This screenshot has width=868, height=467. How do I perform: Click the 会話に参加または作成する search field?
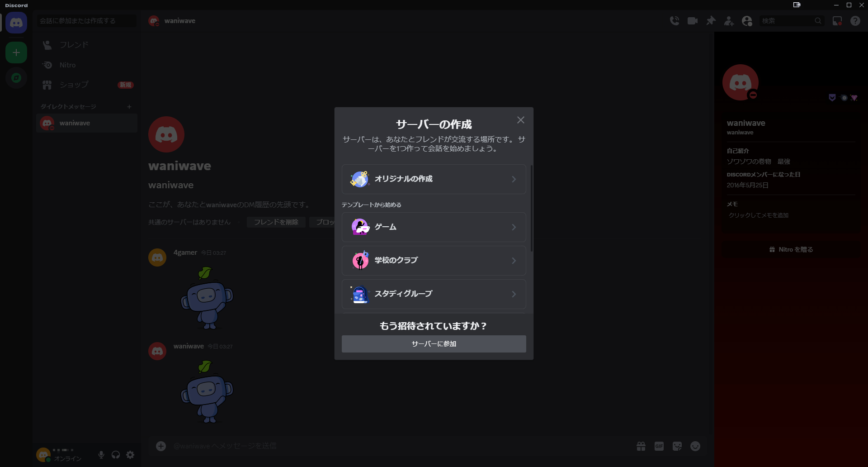87,21
